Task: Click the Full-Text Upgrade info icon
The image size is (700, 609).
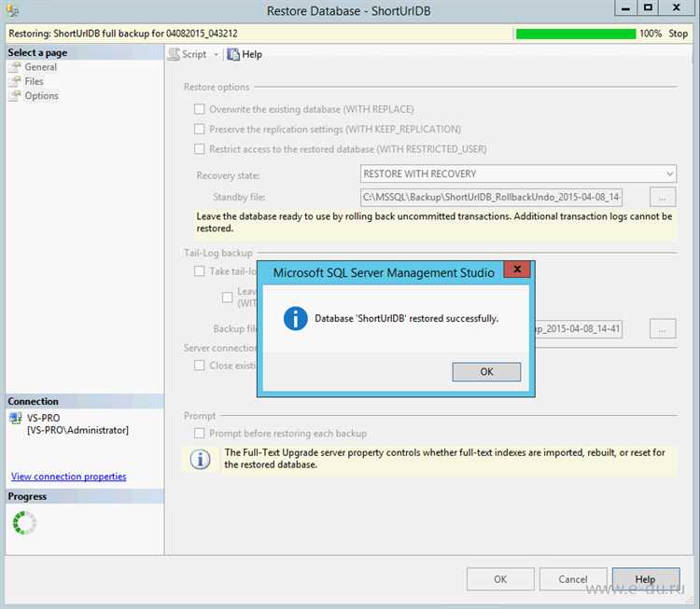Action: pos(200,459)
